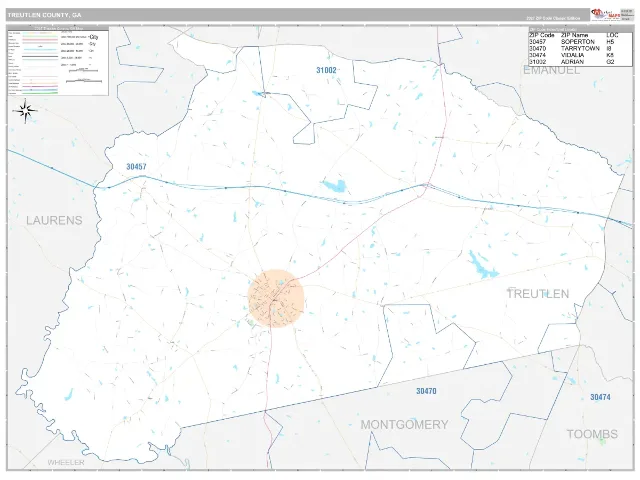The image size is (640, 480).
Task: Click the 30457 ZIP label on the map
Action: click(136, 167)
